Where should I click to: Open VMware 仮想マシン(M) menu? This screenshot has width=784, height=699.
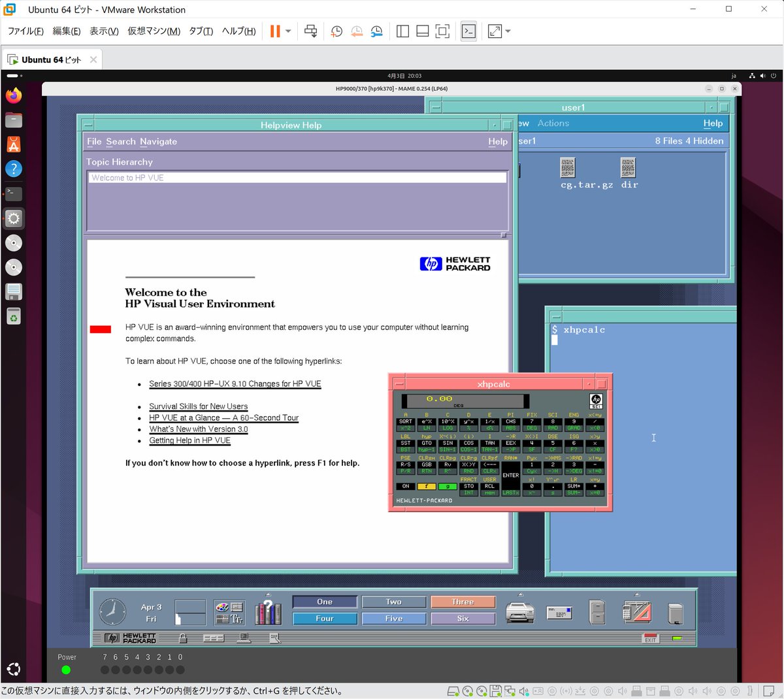(154, 31)
